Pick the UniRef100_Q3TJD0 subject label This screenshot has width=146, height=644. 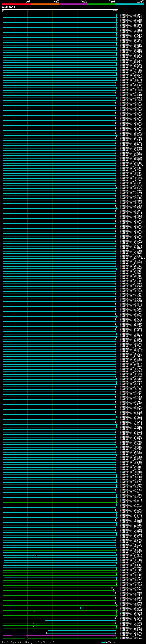pos(131,294)
